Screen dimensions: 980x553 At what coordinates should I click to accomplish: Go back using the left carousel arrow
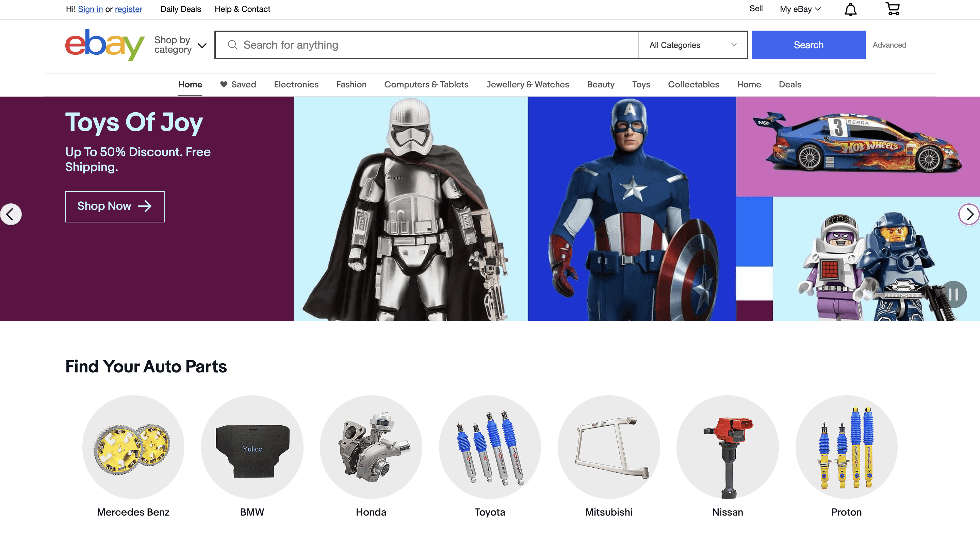[11, 214]
